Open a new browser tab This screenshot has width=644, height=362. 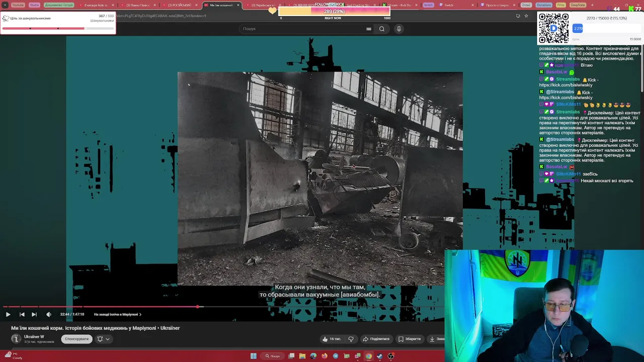point(592,5)
